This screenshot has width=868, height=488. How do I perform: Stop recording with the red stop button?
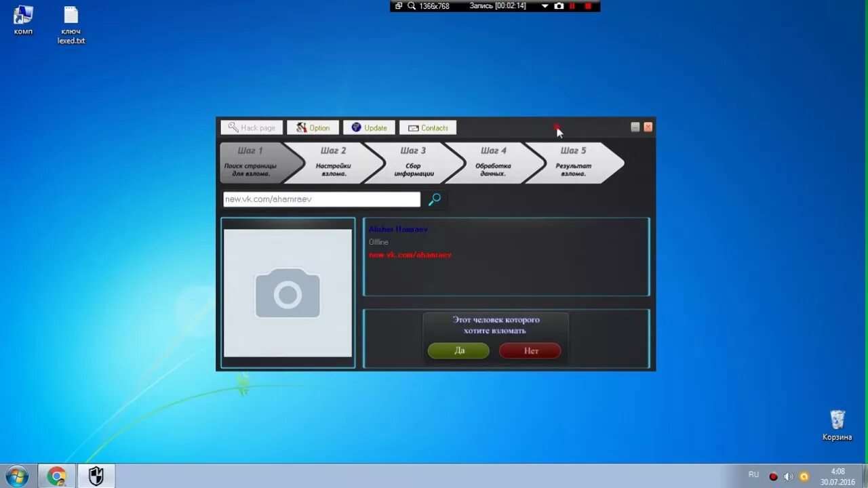coord(588,6)
